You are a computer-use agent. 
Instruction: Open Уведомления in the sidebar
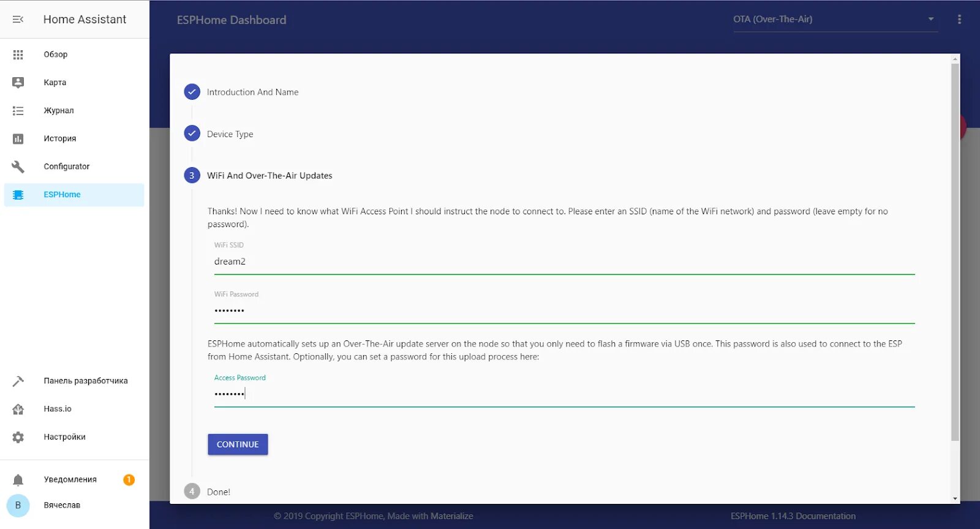coord(74,479)
